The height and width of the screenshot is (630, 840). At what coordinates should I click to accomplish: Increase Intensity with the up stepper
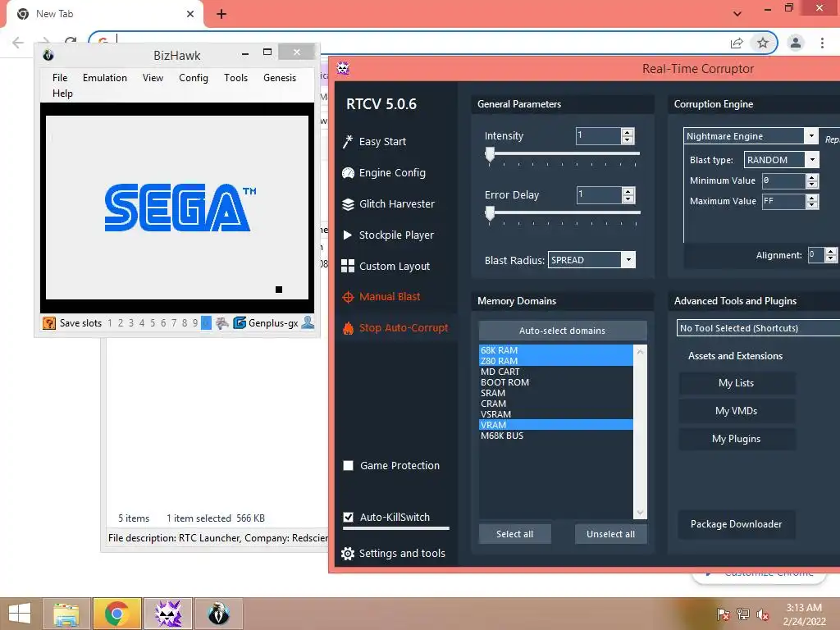628,132
